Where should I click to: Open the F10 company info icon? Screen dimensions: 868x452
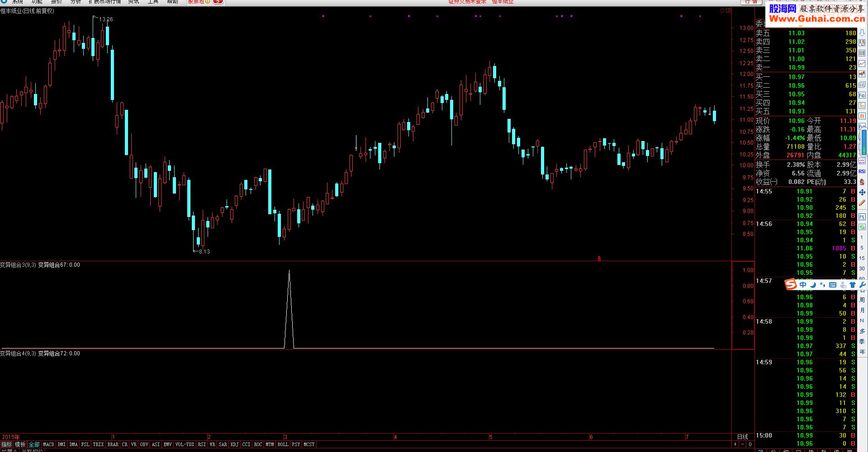[862, 95]
